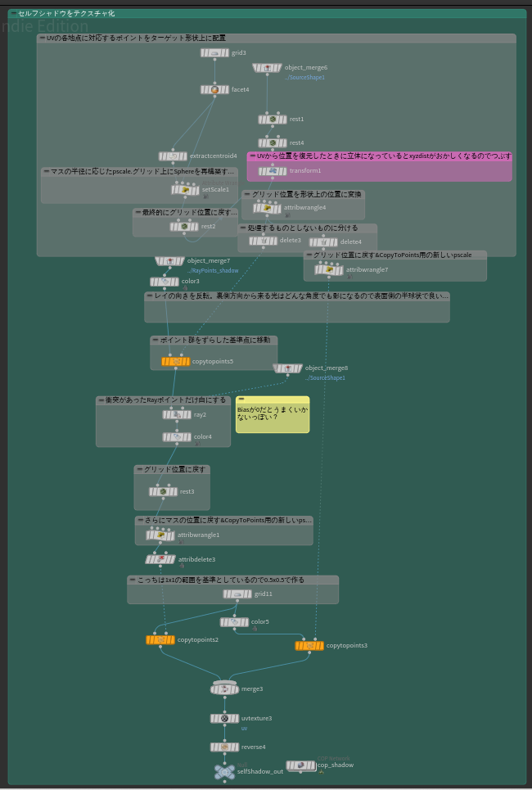
Task: Click the ../SourceShape1 path under object_merge8
Action: 325,378
